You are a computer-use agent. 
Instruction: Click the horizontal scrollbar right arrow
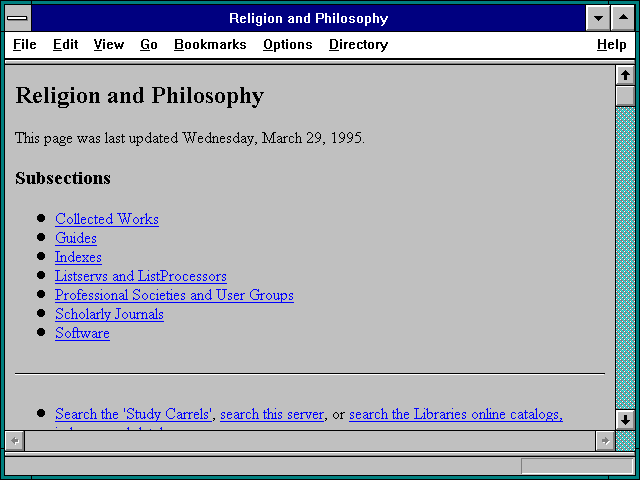coord(605,441)
